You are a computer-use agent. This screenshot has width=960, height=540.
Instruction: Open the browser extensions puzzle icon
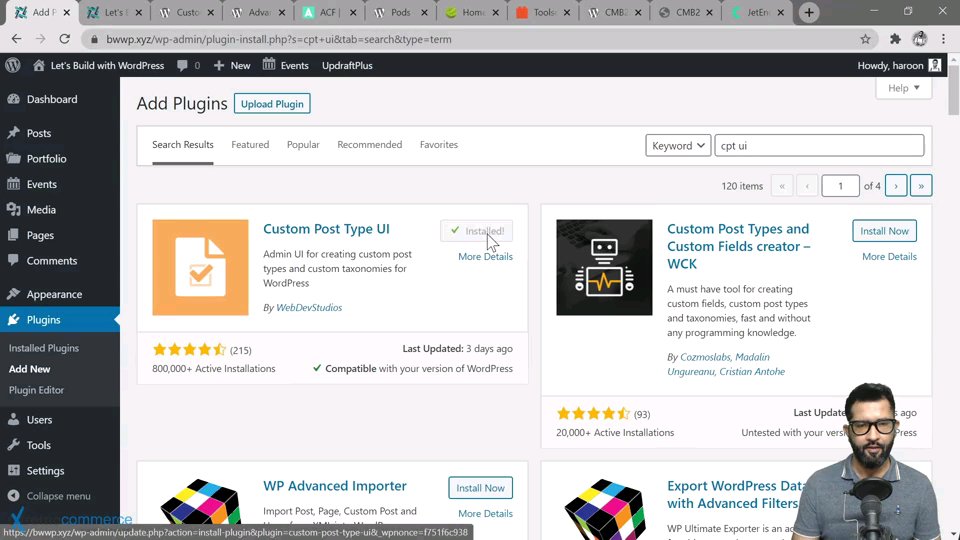coord(895,39)
